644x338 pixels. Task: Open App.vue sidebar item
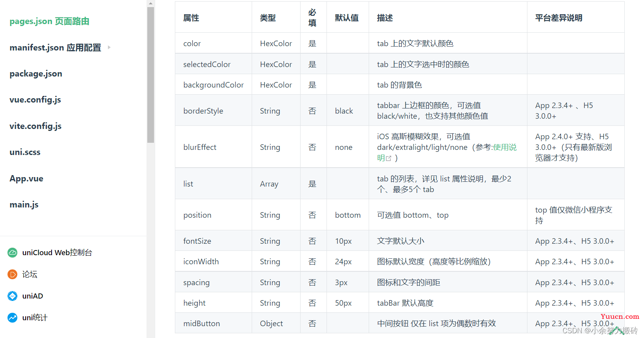[x=26, y=179]
